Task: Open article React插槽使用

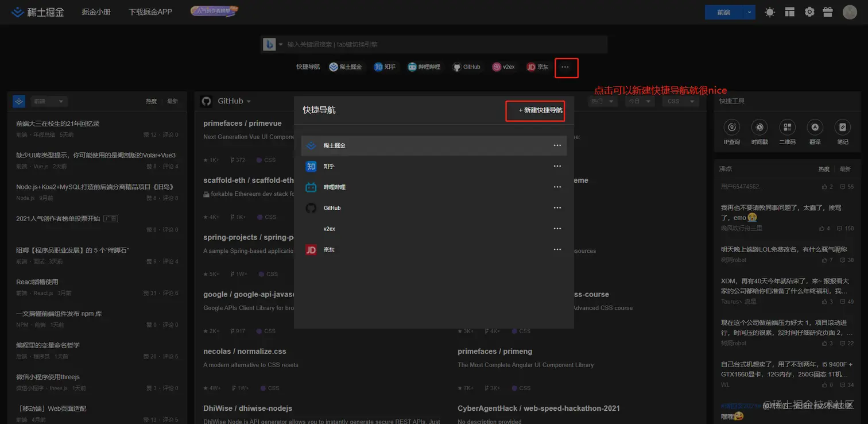Action: [x=37, y=282]
